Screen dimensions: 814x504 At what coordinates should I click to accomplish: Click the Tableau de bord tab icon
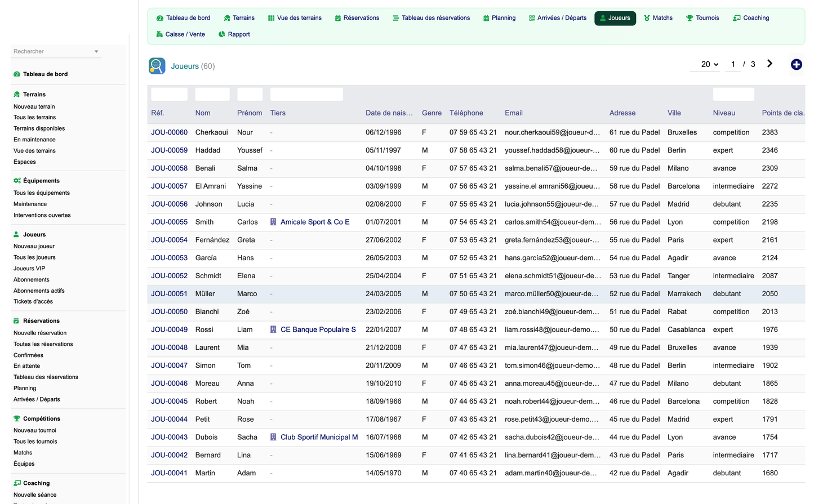[x=160, y=18]
